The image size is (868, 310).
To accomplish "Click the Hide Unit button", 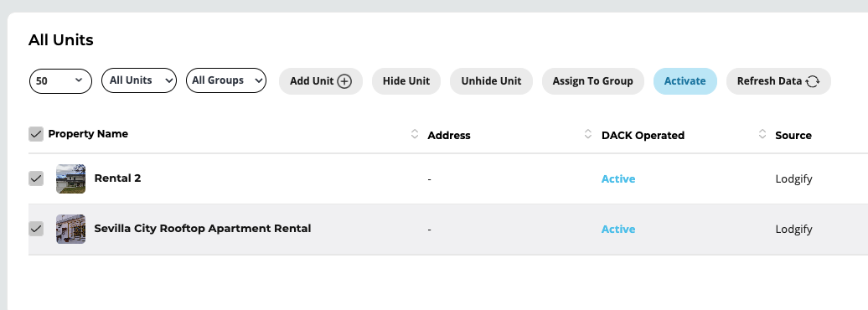I will coord(406,81).
